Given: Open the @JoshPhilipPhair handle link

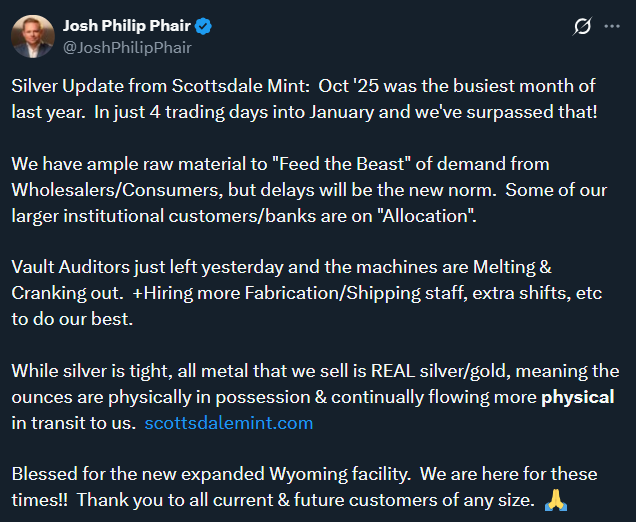Looking at the screenshot, I should [x=127, y=48].
